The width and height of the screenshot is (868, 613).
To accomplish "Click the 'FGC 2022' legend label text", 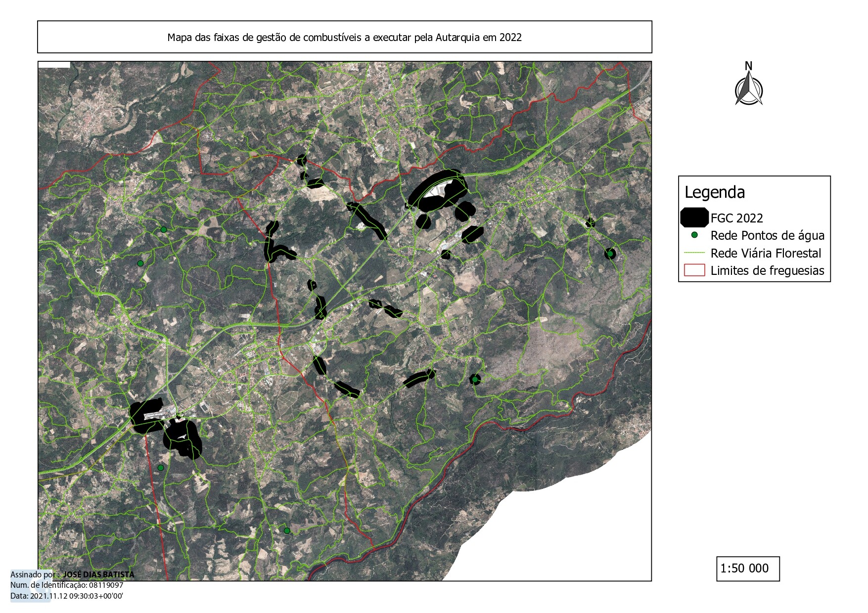I will pos(736,218).
